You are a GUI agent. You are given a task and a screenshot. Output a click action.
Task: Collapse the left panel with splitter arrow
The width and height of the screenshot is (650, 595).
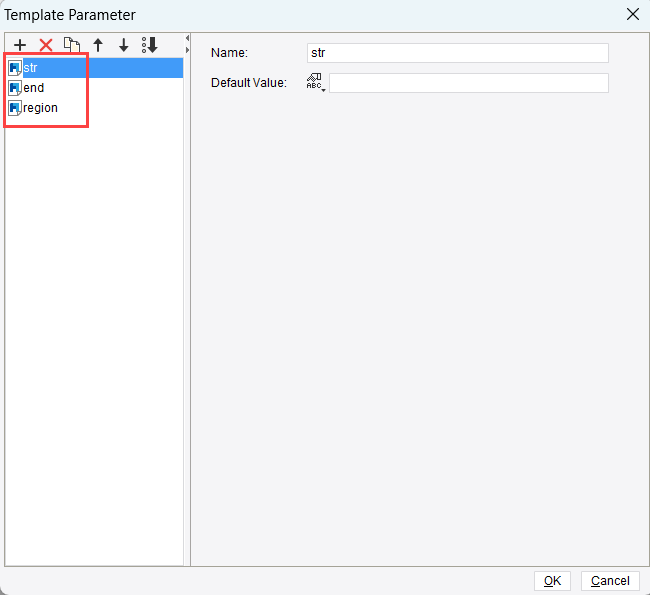(x=187, y=38)
